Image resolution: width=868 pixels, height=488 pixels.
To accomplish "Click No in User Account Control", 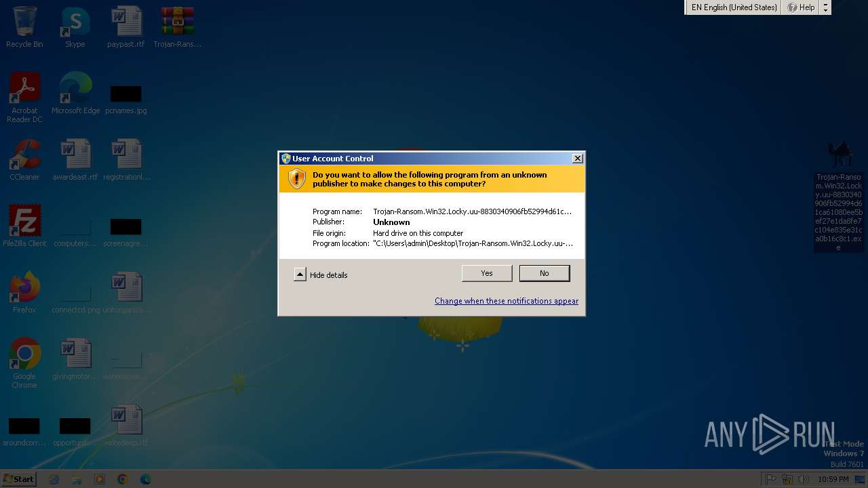I will [x=545, y=273].
